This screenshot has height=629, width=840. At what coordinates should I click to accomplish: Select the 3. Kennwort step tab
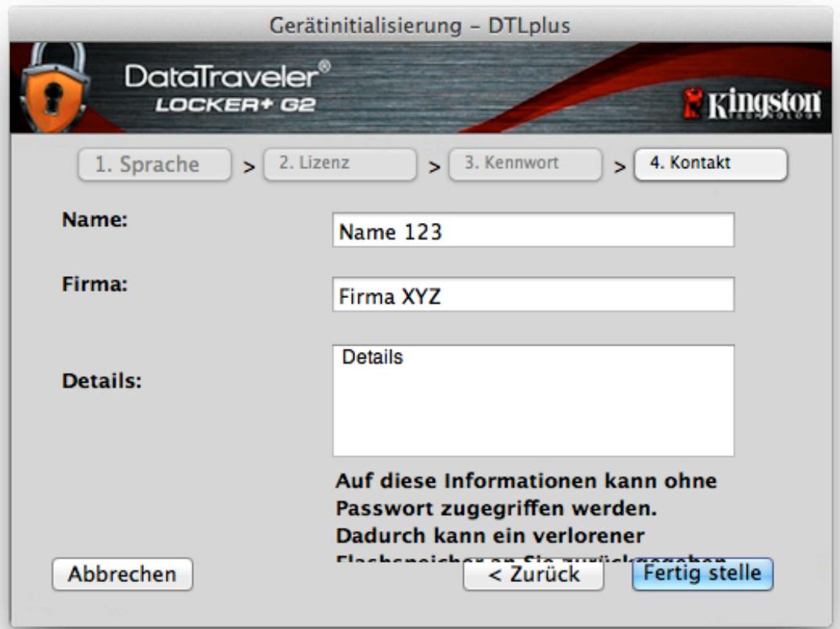pos(525,164)
